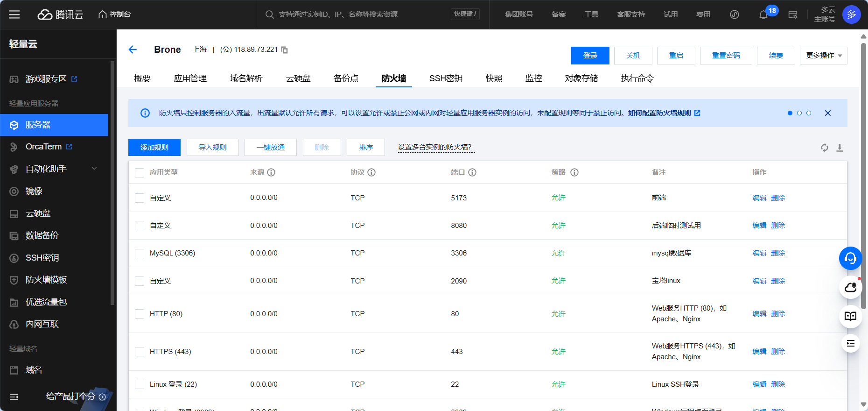
Task: Open the documentation book floating icon
Action: 850,316
